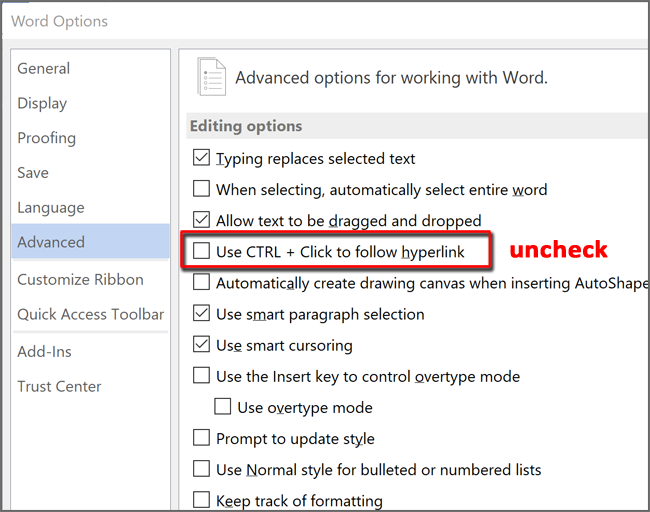Uncheck Typing replaces selected text
650x512 pixels.
click(201, 158)
